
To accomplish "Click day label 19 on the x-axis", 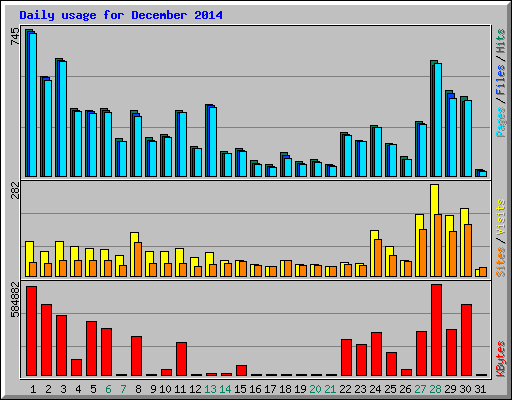I will click(300, 389).
